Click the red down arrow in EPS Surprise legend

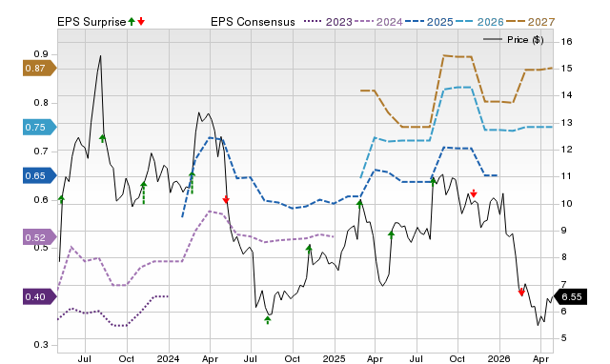[x=141, y=22]
